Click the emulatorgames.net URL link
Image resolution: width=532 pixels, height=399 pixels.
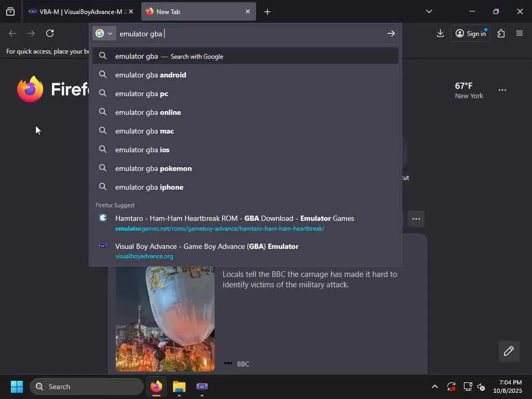point(220,229)
